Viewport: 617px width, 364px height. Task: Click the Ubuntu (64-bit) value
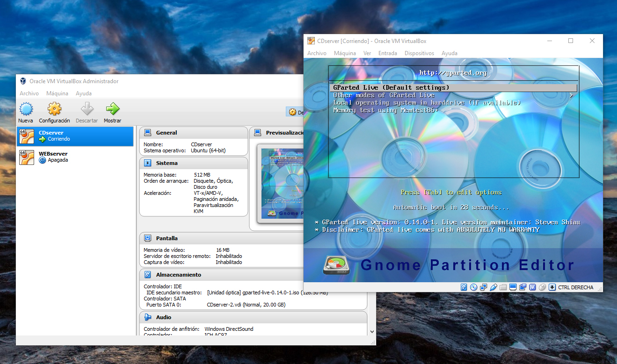tap(208, 150)
